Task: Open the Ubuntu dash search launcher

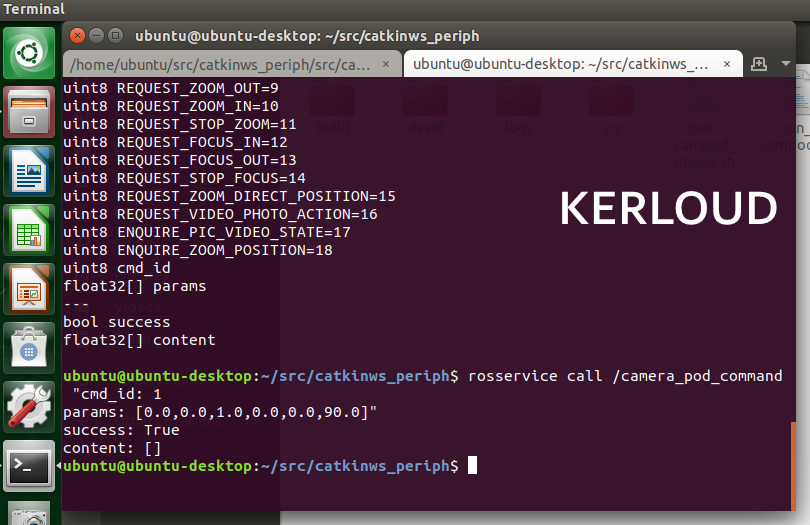Action: 29,53
